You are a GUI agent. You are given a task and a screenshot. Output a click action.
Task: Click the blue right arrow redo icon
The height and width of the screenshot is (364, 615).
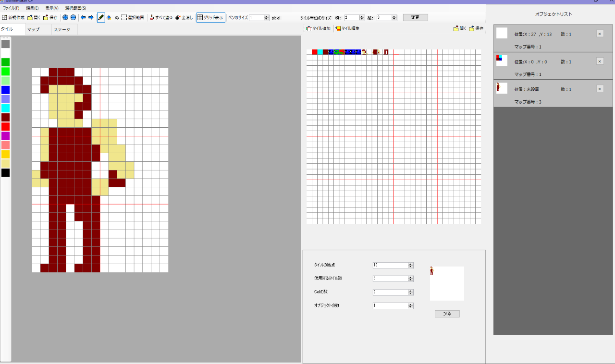click(x=90, y=17)
